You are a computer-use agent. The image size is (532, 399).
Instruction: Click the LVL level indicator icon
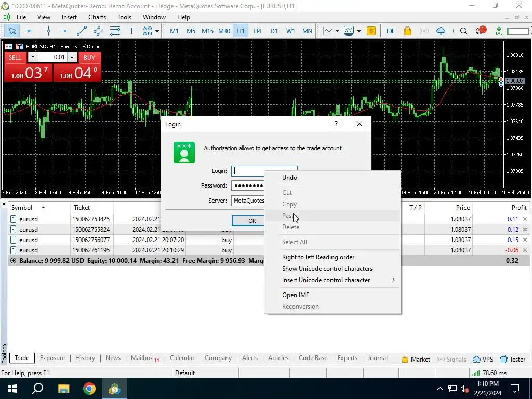tap(499, 31)
